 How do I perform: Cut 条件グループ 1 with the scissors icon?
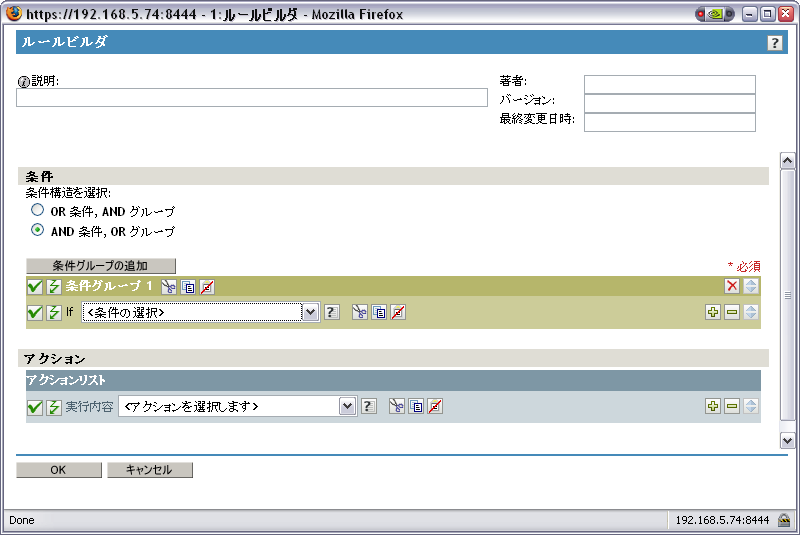[x=168, y=287]
